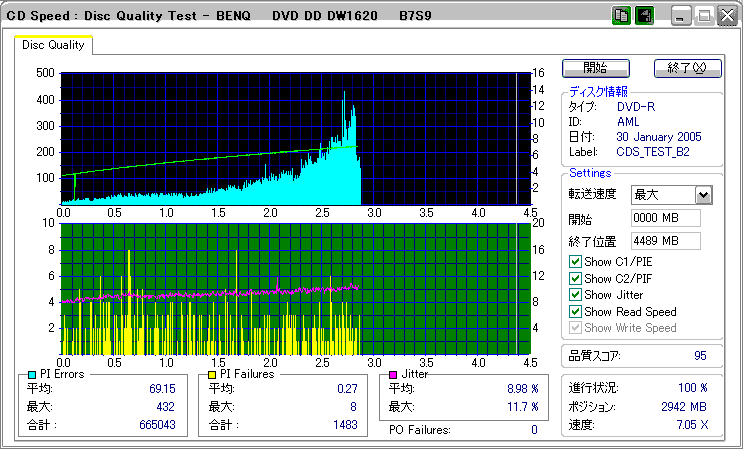
Task: Click the Jitter maximum value 11.7 %
Action: (522, 407)
